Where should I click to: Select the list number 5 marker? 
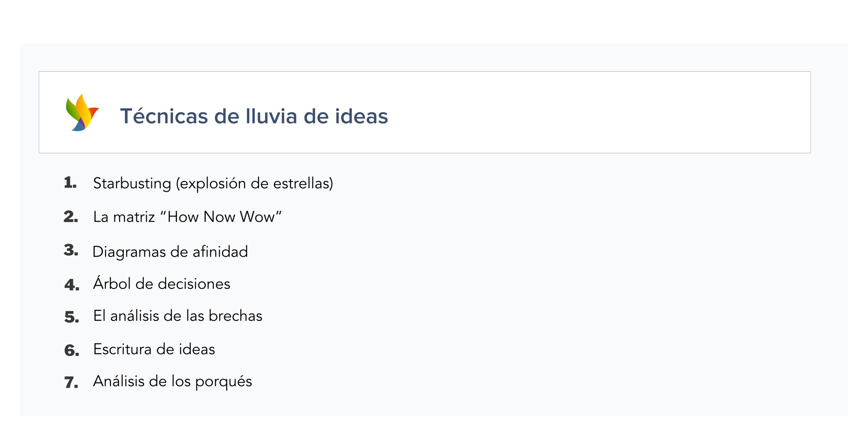click(72, 317)
